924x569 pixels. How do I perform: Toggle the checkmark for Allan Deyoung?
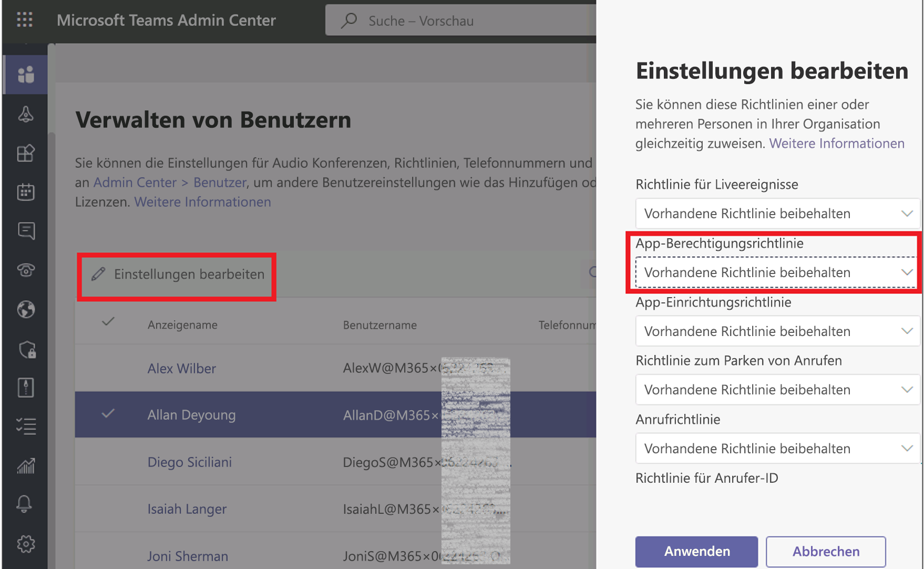108,413
